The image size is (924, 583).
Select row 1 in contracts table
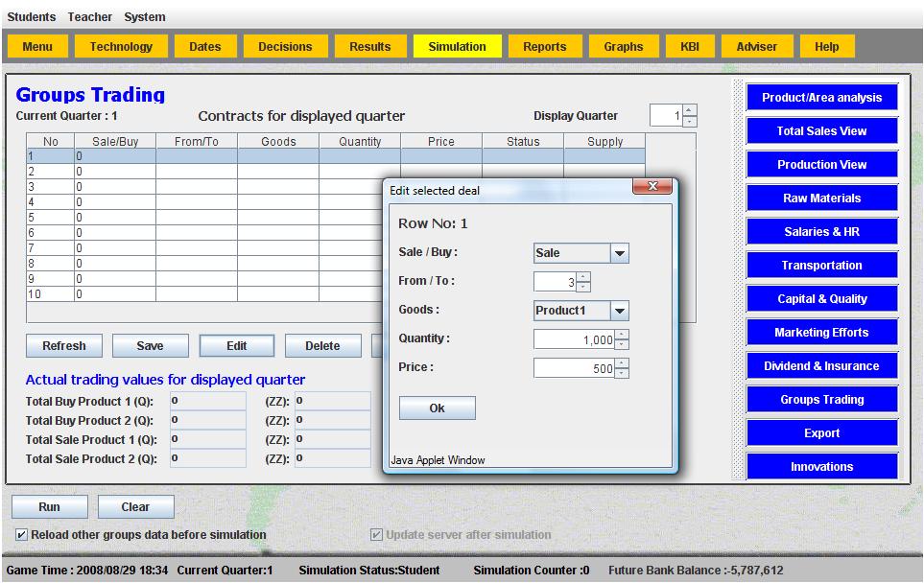[x=192, y=155]
